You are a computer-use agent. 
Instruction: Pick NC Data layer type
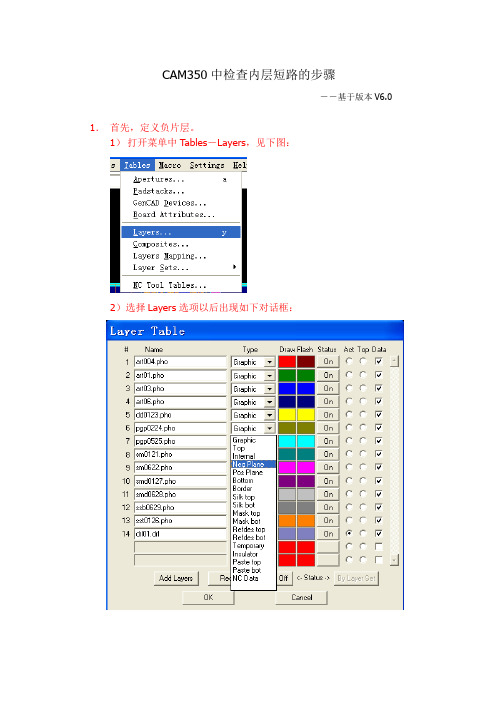(253, 578)
